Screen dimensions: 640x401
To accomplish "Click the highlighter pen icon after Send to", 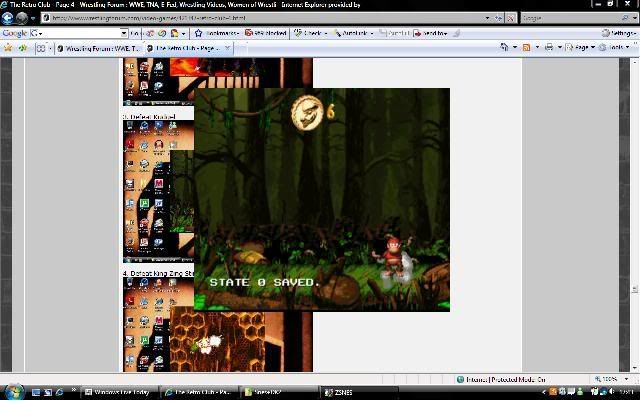I will click(x=457, y=33).
